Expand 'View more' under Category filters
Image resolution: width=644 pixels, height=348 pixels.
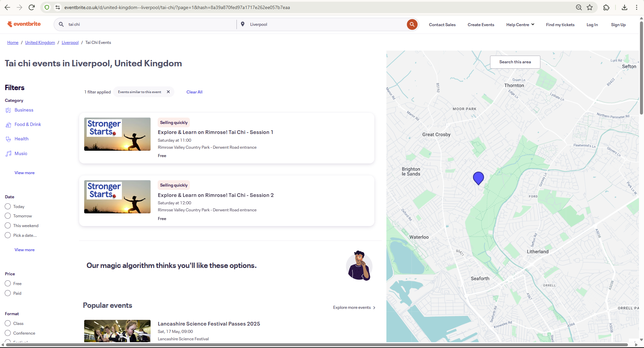tap(24, 173)
